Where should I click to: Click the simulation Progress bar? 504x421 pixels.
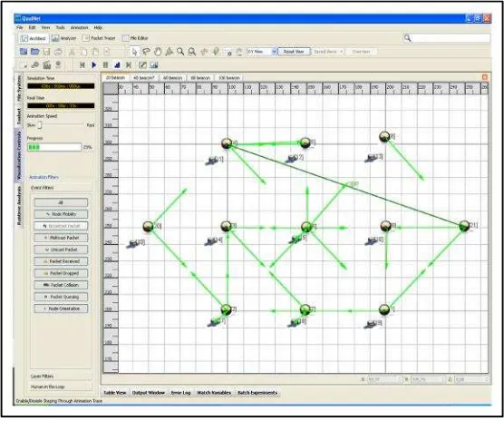click(x=54, y=147)
